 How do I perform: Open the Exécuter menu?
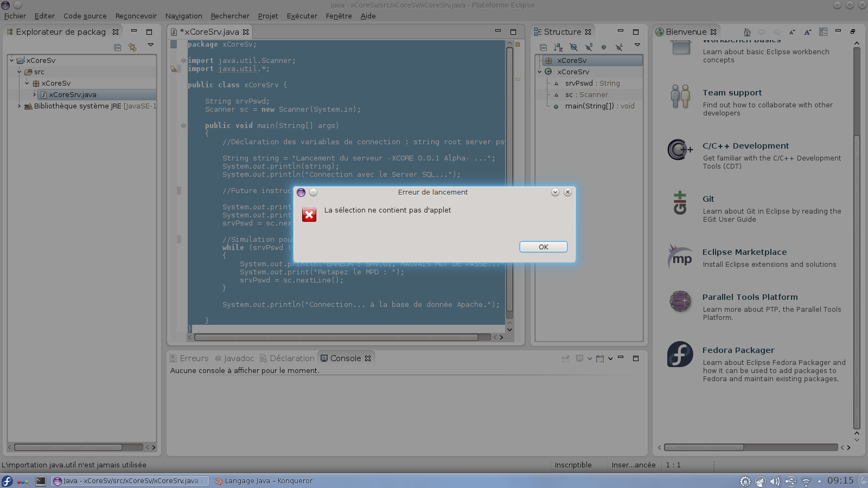[302, 16]
